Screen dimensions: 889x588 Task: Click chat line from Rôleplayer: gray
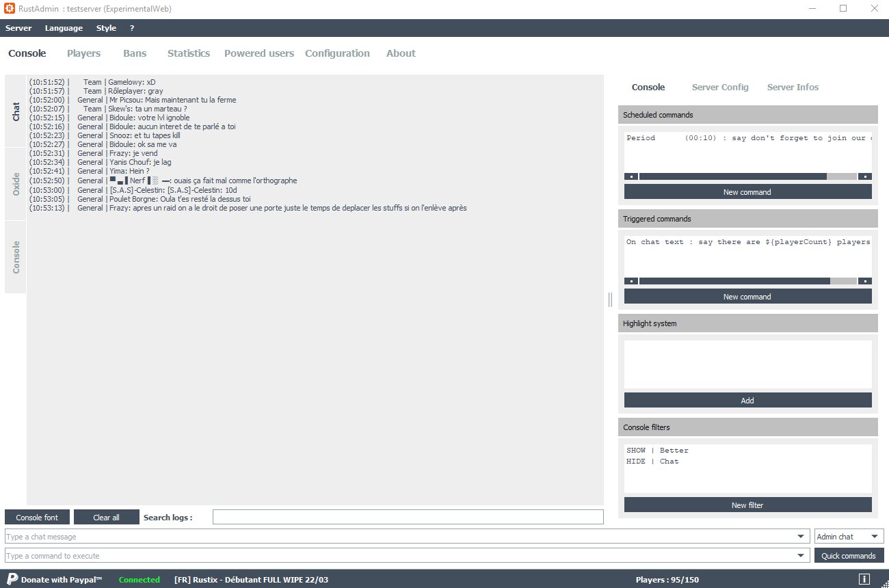pyautogui.click(x=96, y=91)
